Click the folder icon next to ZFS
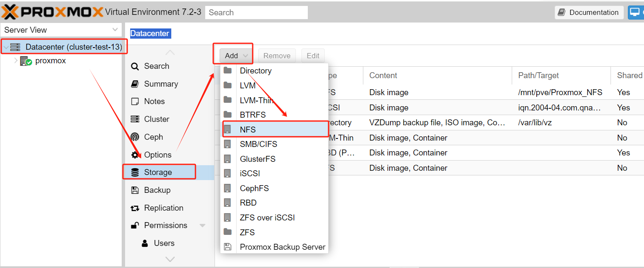 pyautogui.click(x=228, y=232)
